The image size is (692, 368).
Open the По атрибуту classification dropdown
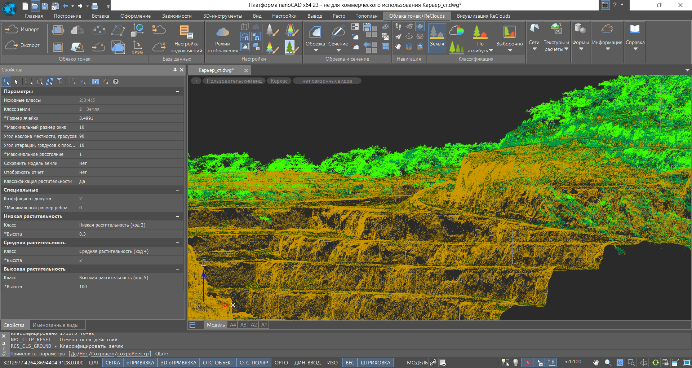[480, 38]
